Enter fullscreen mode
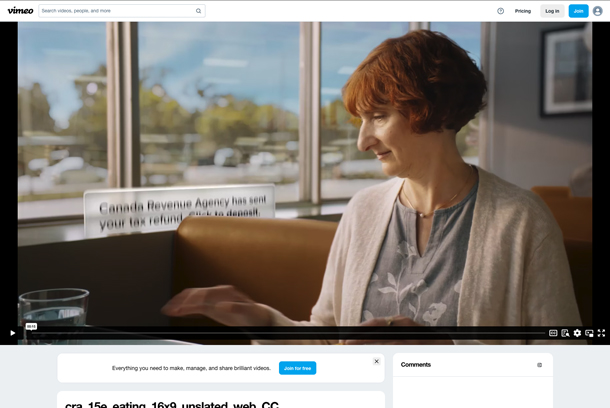This screenshot has height=408, width=610. click(601, 333)
